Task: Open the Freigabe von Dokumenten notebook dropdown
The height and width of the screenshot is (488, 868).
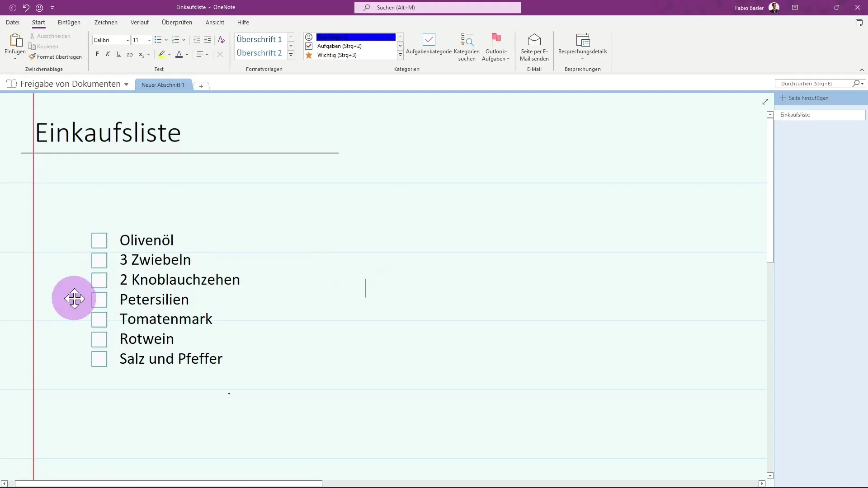Action: click(x=126, y=84)
